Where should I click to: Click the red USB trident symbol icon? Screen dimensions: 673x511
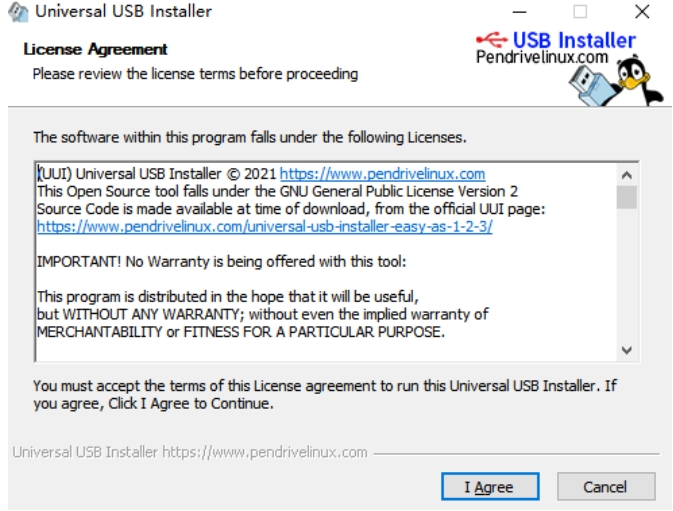tap(492, 40)
